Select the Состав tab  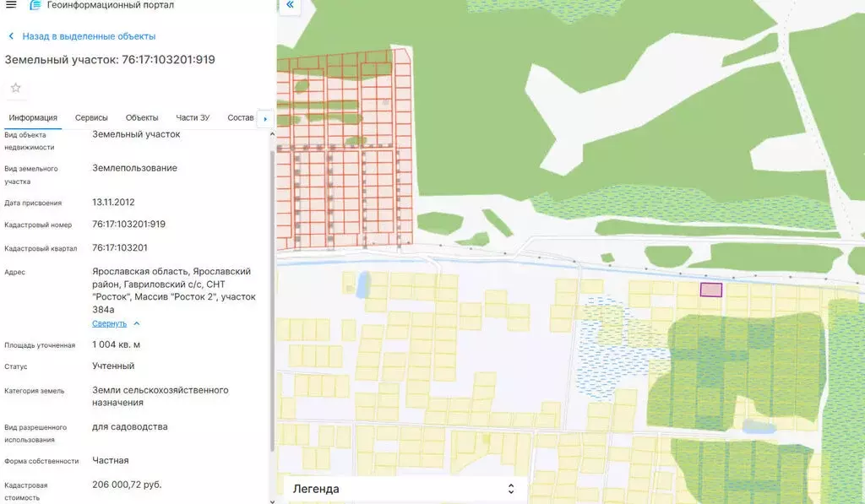(x=240, y=117)
